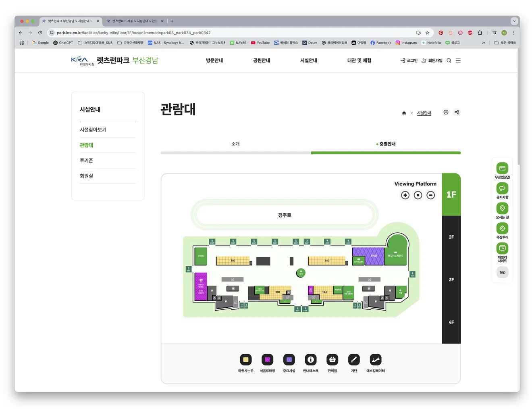The image size is (532, 409).
Task: Select the 계단 legend icon
Action: pos(354,359)
